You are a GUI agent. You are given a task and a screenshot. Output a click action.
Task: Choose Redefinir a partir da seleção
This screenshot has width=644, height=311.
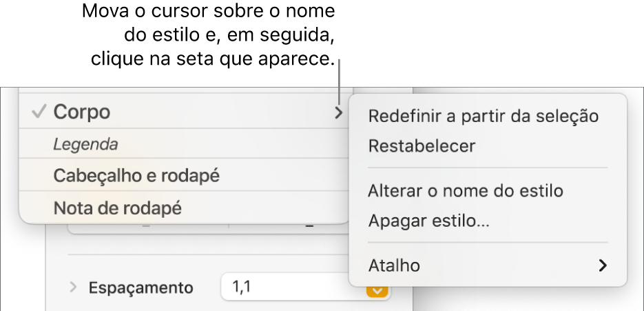(484, 116)
